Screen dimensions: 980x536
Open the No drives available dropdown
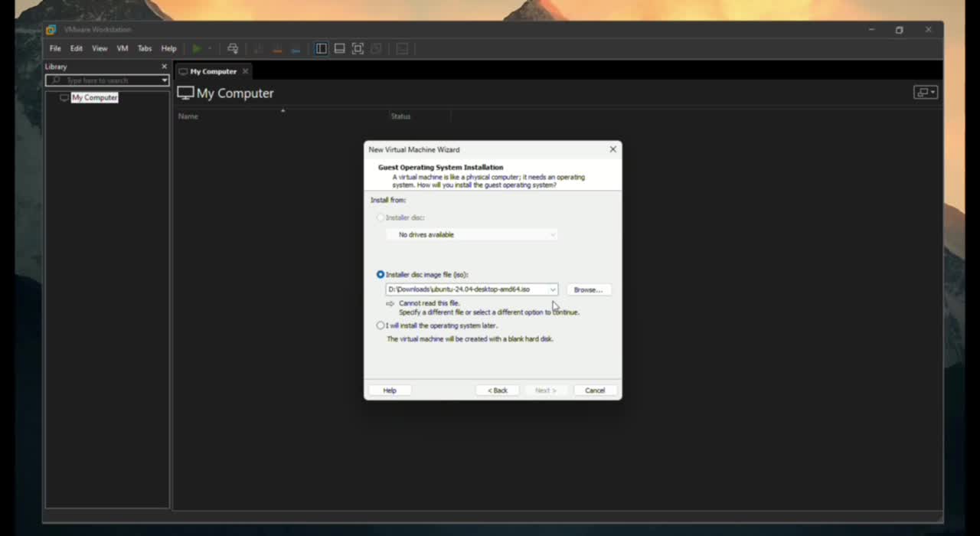coord(472,234)
